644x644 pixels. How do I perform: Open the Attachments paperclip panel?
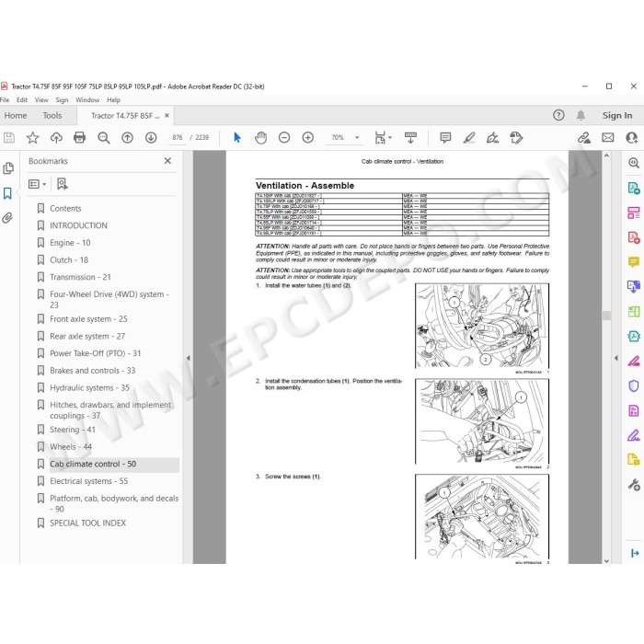[7, 218]
